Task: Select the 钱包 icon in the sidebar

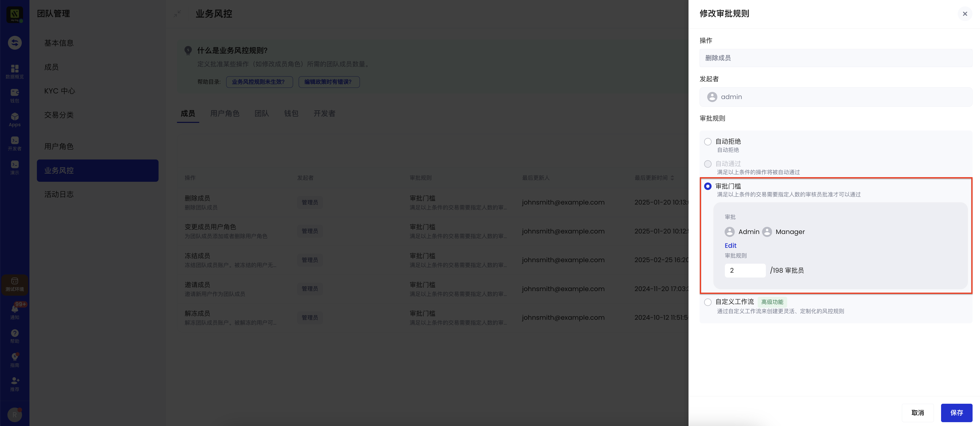Action: [14, 95]
